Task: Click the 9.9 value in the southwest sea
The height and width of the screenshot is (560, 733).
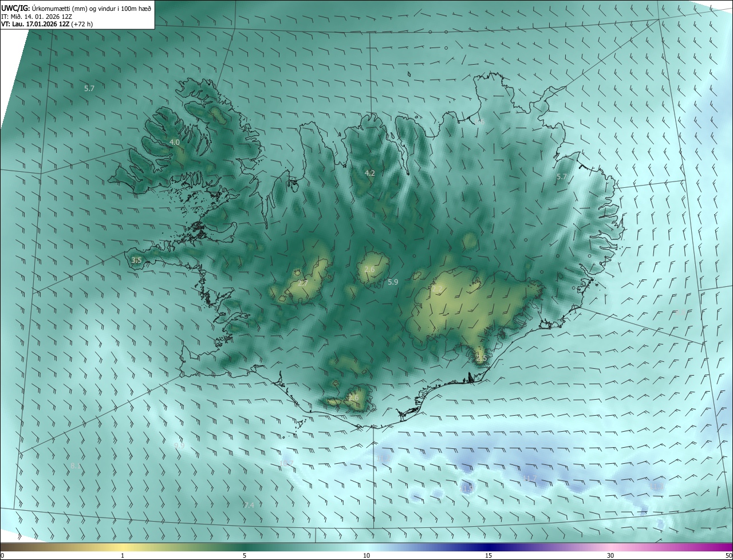Action: [179, 445]
